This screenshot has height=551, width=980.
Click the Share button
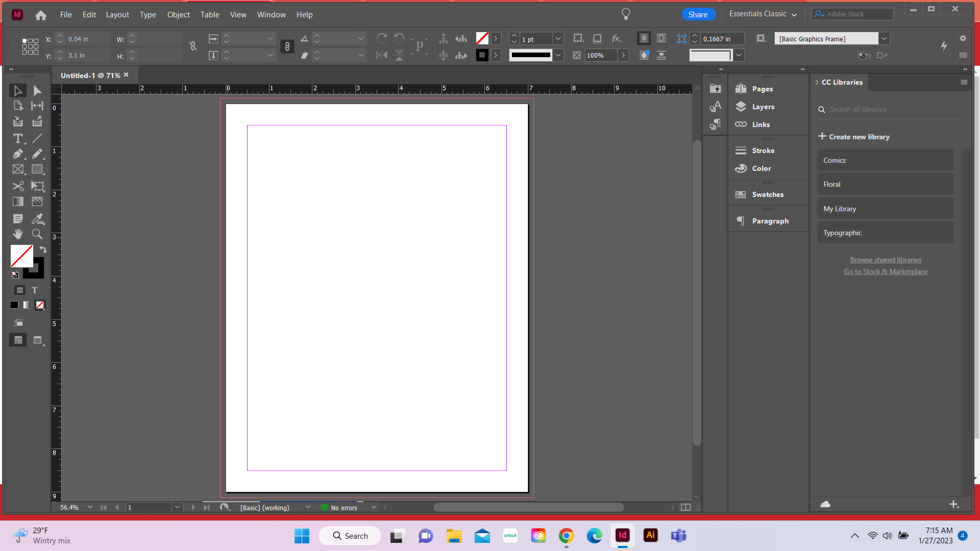(x=698, y=14)
